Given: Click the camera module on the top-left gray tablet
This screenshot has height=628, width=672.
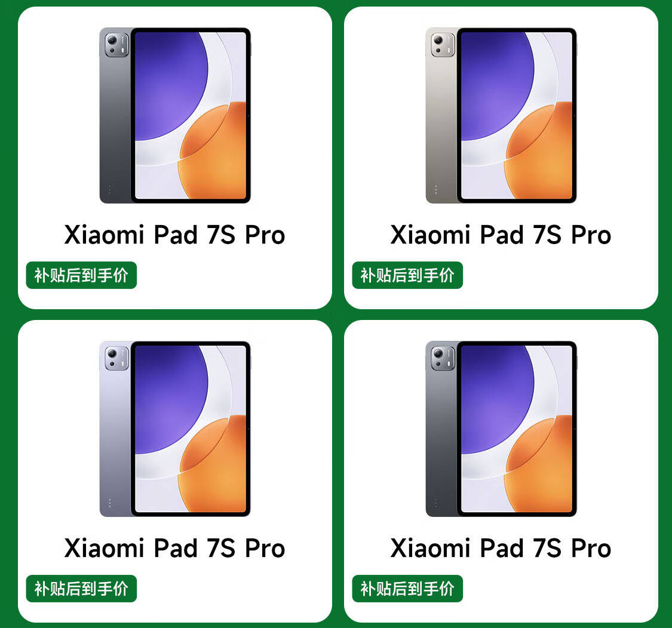Looking at the screenshot, I should [116, 45].
